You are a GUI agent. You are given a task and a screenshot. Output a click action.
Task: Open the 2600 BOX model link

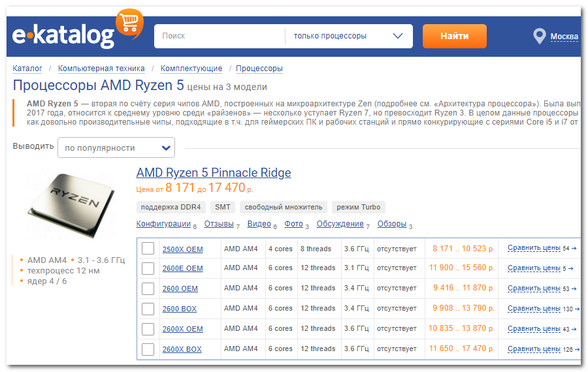pos(180,309)
